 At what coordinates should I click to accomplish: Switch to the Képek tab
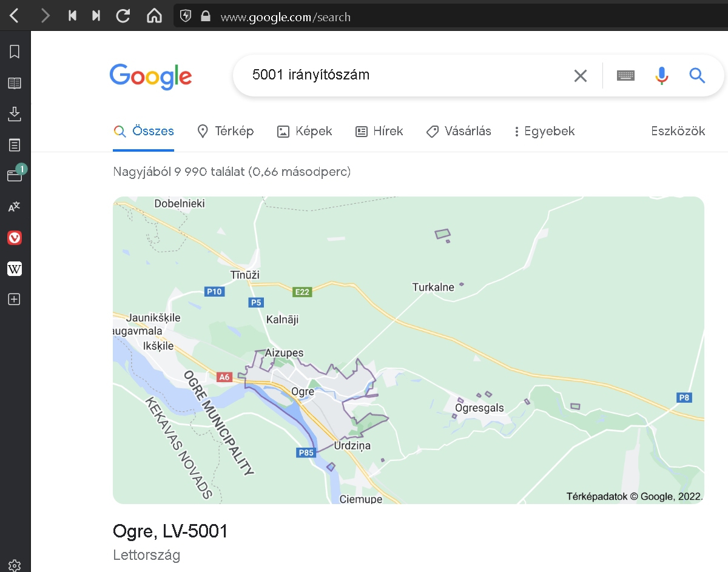(305, 131)
